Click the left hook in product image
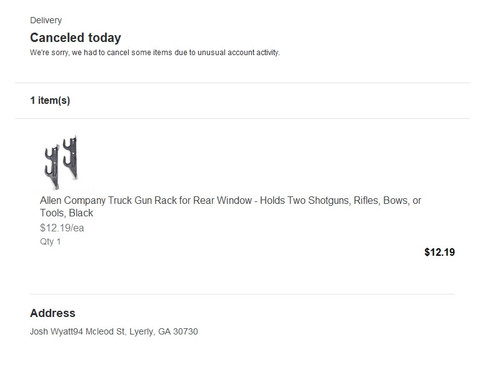500x379 pixels. coord(52,167)
